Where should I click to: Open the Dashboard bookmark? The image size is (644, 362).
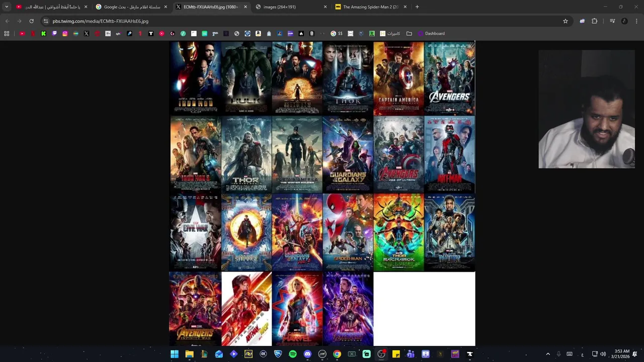431,34
